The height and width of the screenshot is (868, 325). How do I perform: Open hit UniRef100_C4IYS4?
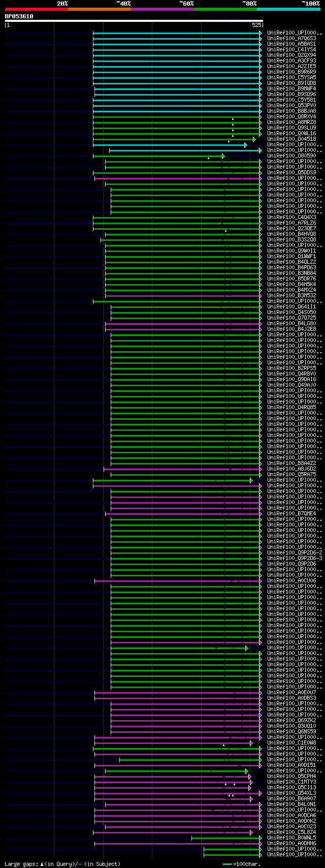pyautogui.click(x=291, y=49)
